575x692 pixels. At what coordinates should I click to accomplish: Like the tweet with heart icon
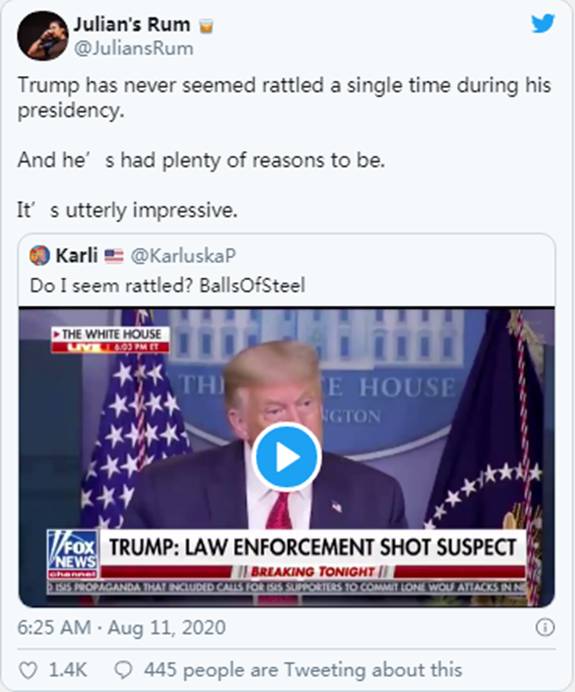point(28,670)
